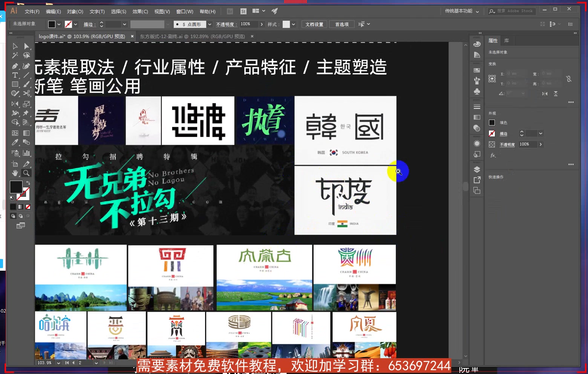588x374 pixels.
Task: Switch to Draw Behind mode
Action: click(21, 216)
